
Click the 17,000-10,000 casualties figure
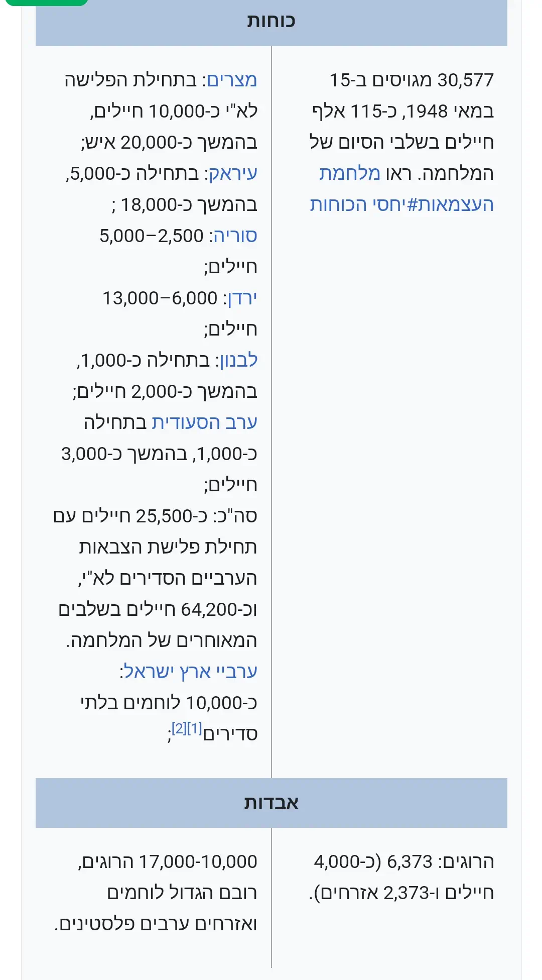[198, 862]
